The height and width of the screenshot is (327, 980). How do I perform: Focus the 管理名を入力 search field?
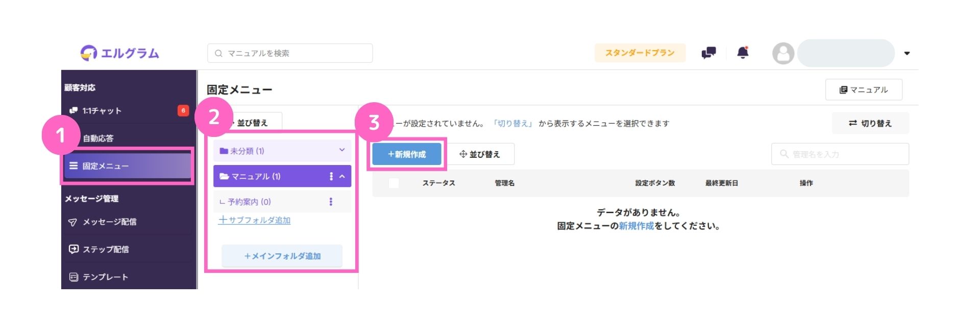click(840, 154)
